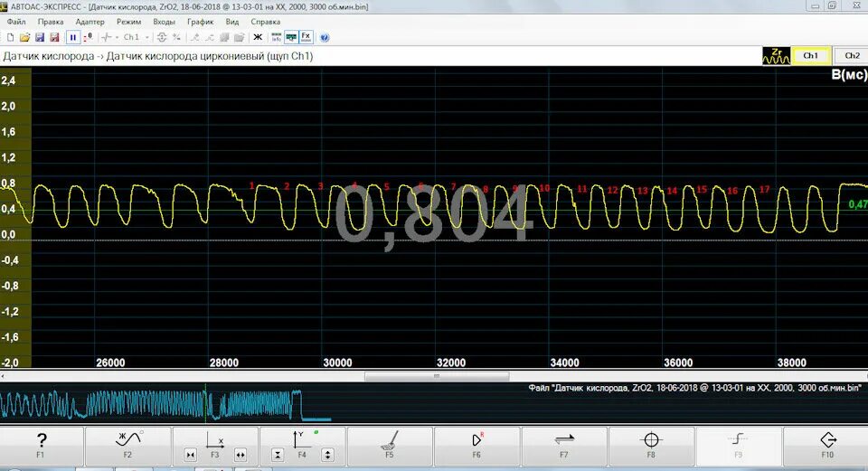Click the red marker number 10 on the graph
Viewport: 868px width, 471px height.
[x=544, y=188]
